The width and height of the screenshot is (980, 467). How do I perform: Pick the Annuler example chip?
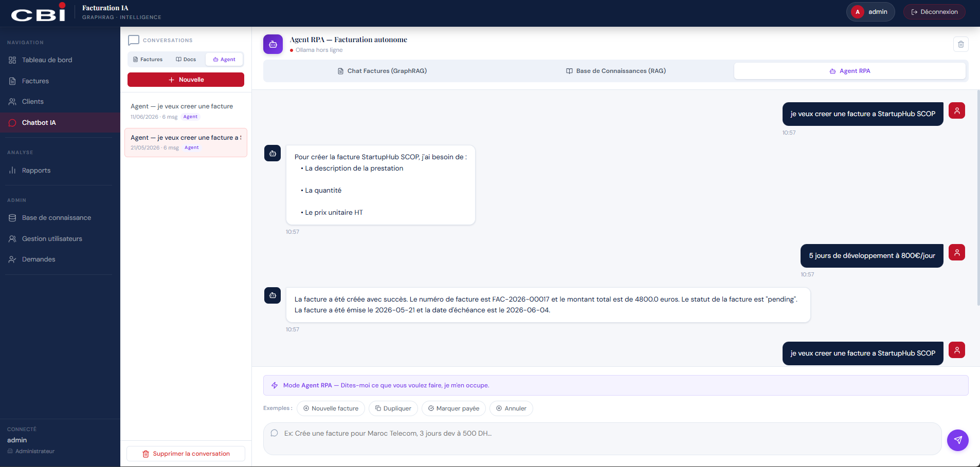point(511,408)
